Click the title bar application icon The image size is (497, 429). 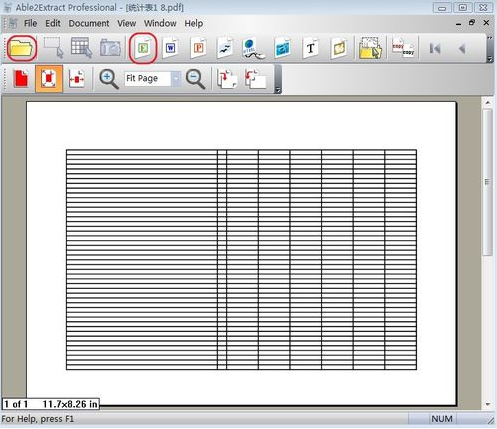coord(7,7)
